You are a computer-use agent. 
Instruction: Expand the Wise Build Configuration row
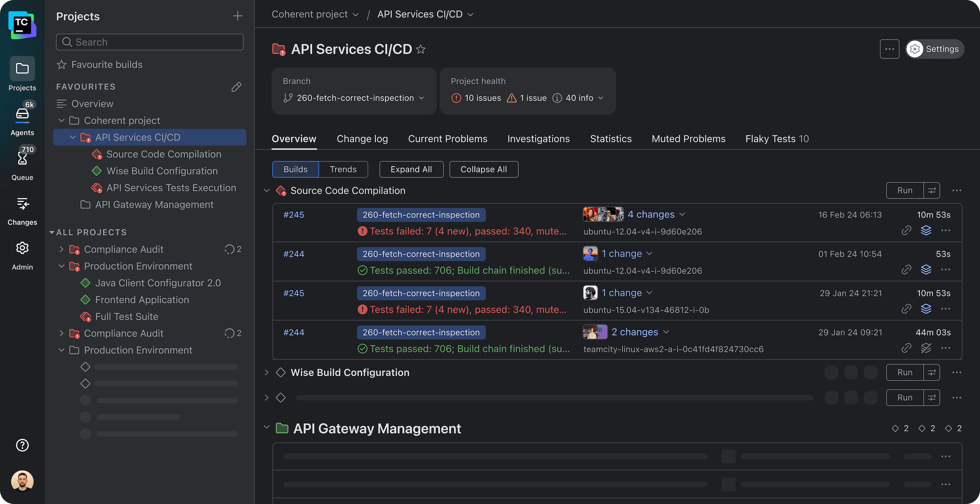pyautogui.click(x=267, y=372)
